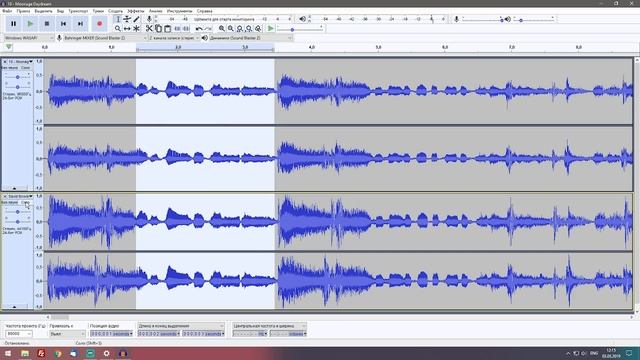Click the Fit project to width icon
The image size is (640, 360).
click(x=249, y=29)
